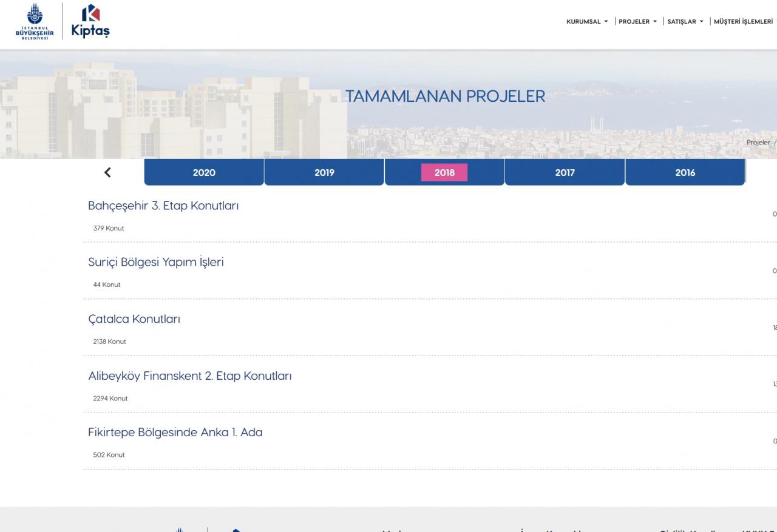This screenshot has width=777, height=532.
Task: Open Alibeyköy Finanskent 2. Etap Konutları
Action: click(190, 376)
